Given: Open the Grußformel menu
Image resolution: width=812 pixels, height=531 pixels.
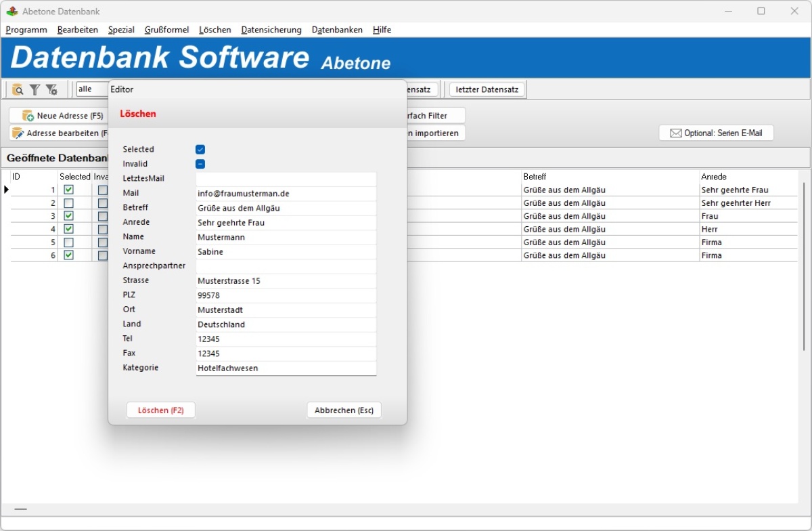Looking at the screenshot, I should click(166, 30).
